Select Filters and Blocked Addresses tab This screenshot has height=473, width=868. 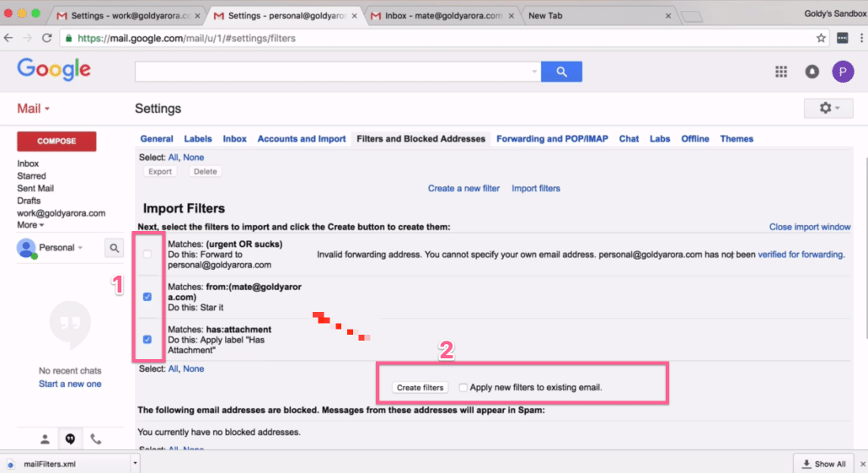(421, 139)
